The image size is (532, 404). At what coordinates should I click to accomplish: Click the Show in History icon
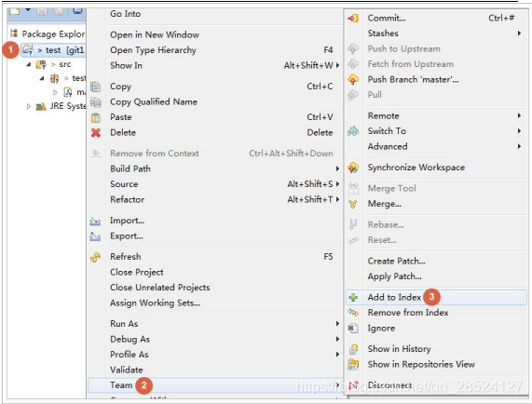[353, 349]
